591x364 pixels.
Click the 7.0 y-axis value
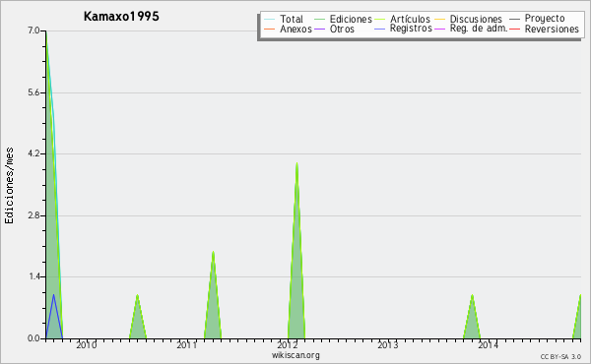[x=33, y=30]
